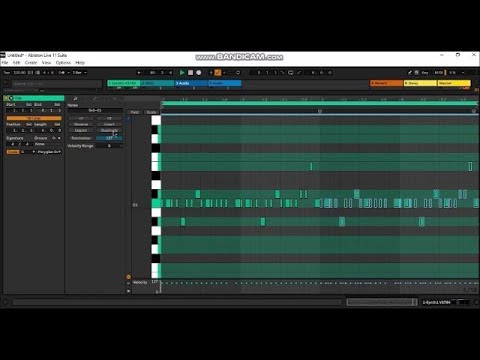Toggle Draw Mode pencil icon
480x360 pixels.
410,72
